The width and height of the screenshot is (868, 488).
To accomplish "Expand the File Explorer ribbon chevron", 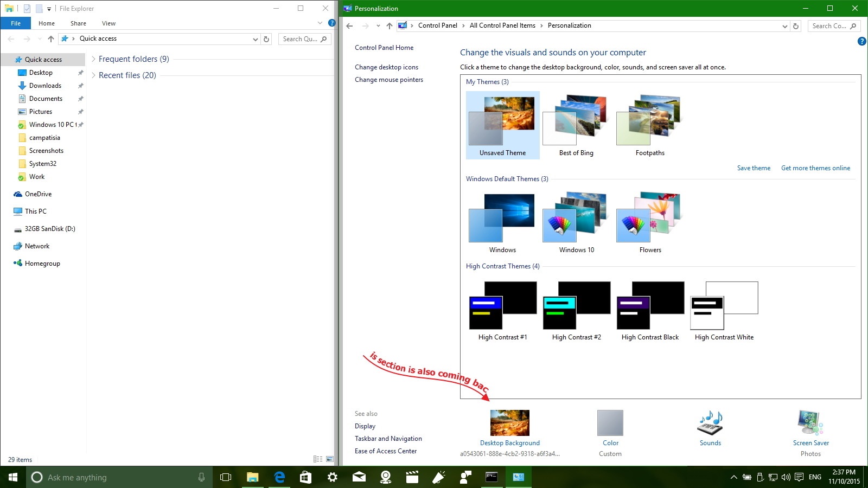I will click(x=320, y=23).
